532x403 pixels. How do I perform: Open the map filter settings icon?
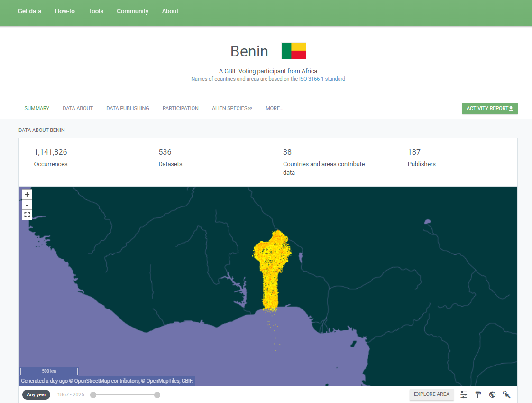[463, 394]
